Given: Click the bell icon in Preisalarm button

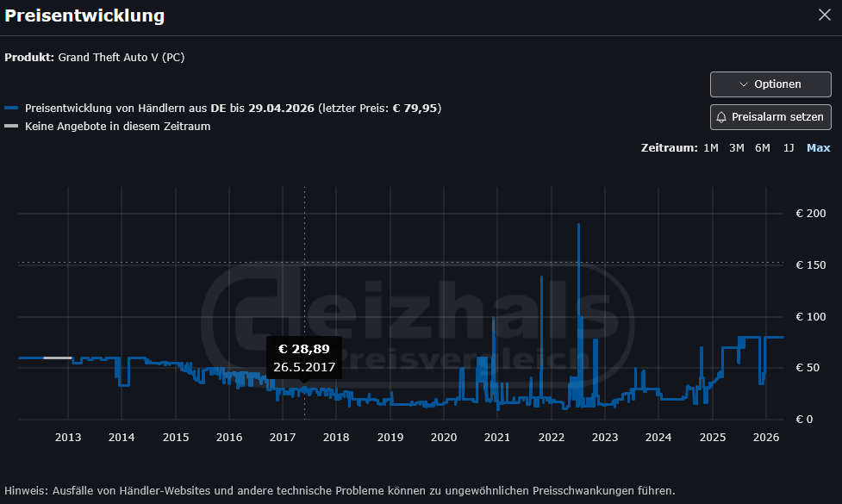Looking at the screenshot, I should pyautogui.click(x=721, y=117).
